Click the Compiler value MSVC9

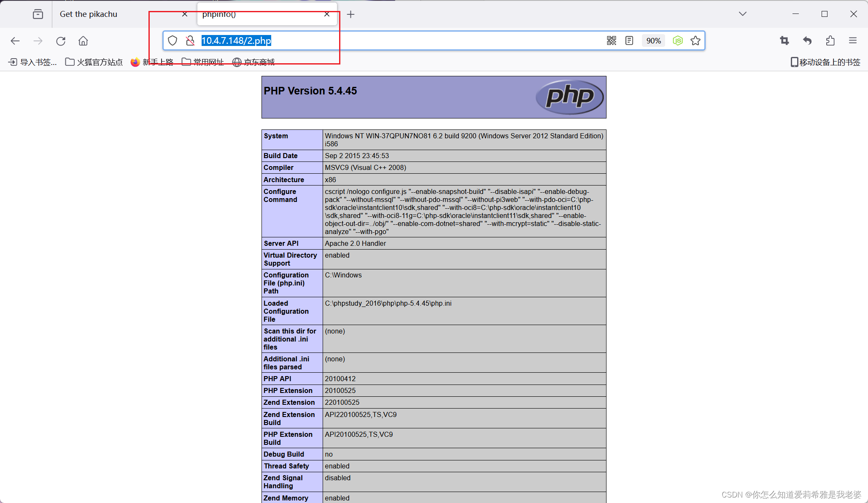[365, 167]
